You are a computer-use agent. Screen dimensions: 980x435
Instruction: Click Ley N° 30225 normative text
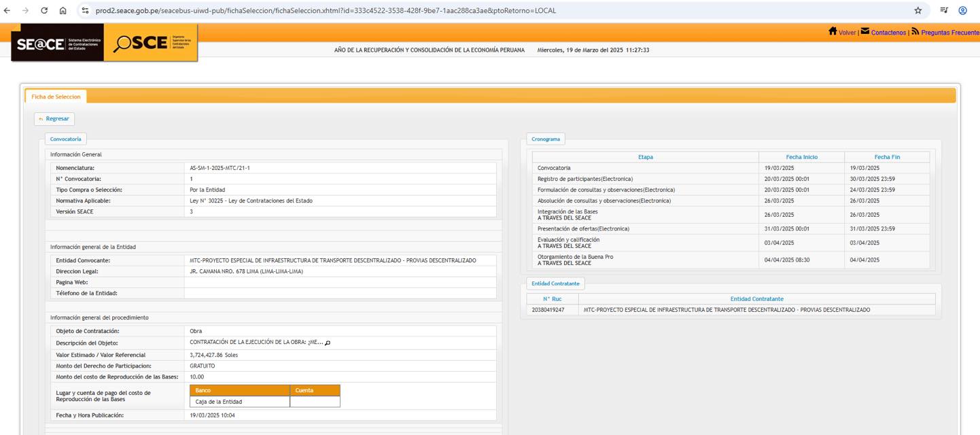click(251, 201)
